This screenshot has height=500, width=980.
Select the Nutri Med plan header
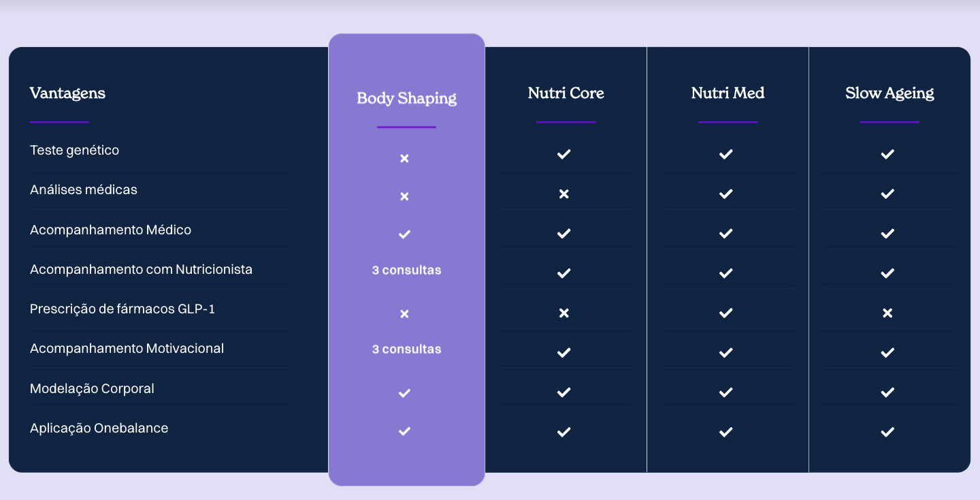pyautogui.click(x=728, y=93)
